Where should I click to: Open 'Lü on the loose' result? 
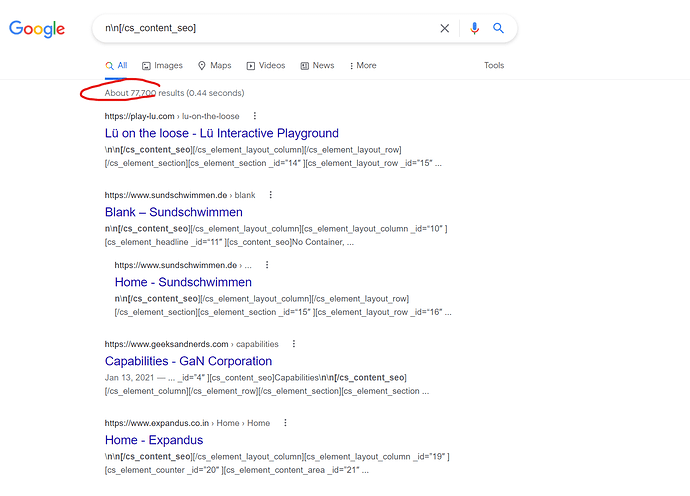(x=222, y=133)
